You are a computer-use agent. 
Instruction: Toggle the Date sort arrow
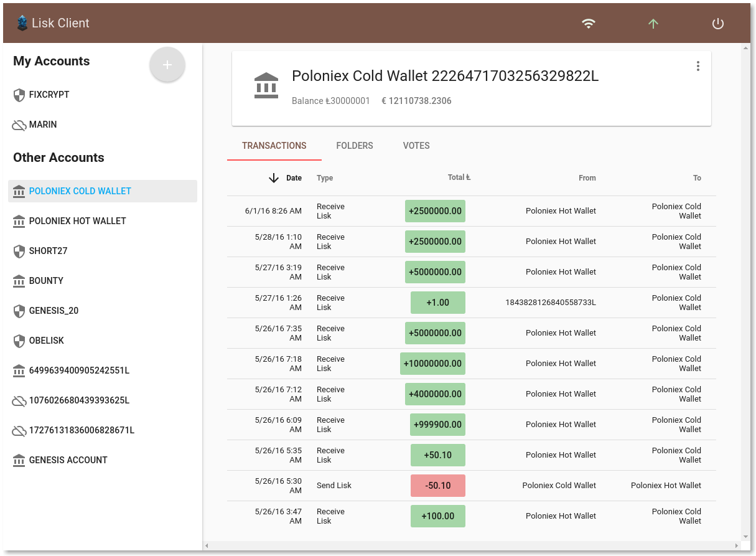pos(274,178)
